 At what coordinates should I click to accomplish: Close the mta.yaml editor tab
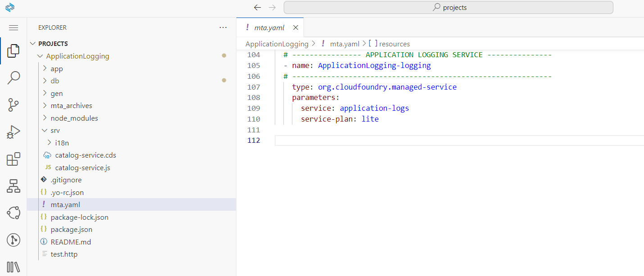295,27
